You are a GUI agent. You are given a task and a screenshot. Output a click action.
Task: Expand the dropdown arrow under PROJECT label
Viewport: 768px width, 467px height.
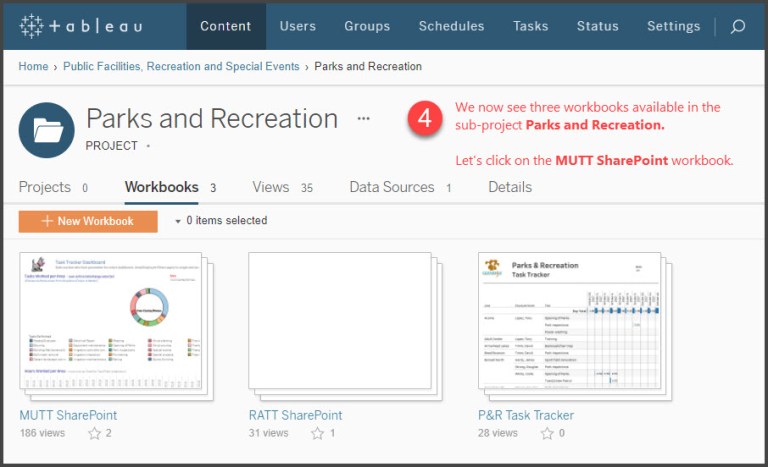(149, 146)
